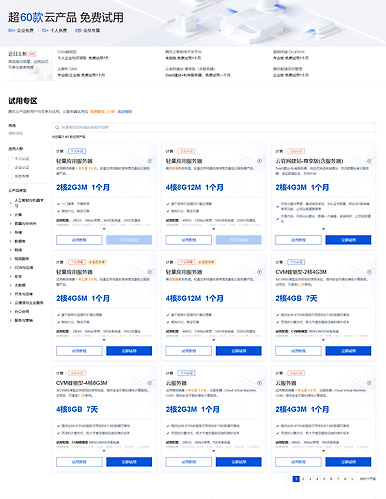Check the 会员专享 filter checkbox
Viewport: 386px width, 499px height.
10,176
